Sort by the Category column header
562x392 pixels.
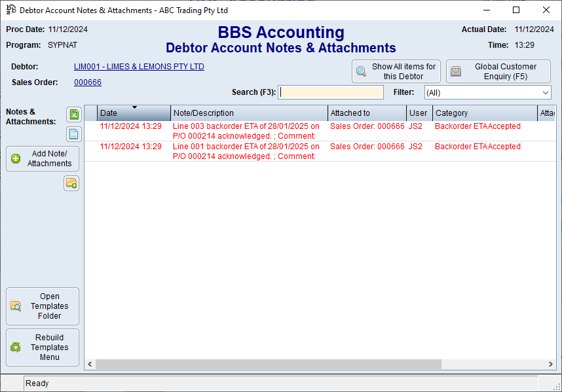point(484,113)
